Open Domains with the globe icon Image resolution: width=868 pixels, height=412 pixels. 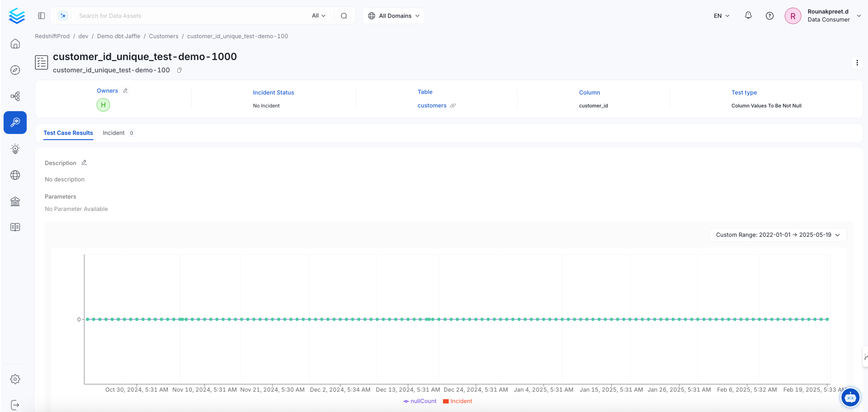(15, 175)
